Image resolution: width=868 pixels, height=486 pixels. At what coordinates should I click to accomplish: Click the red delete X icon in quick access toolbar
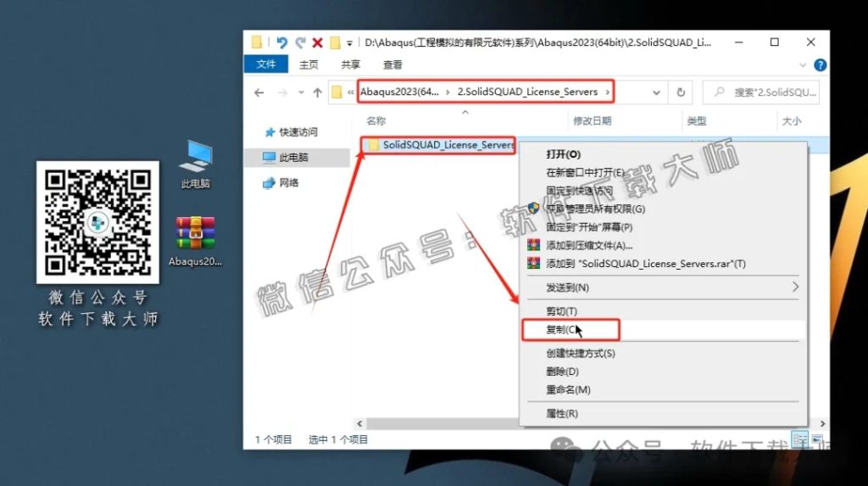(x=317, y=42)
